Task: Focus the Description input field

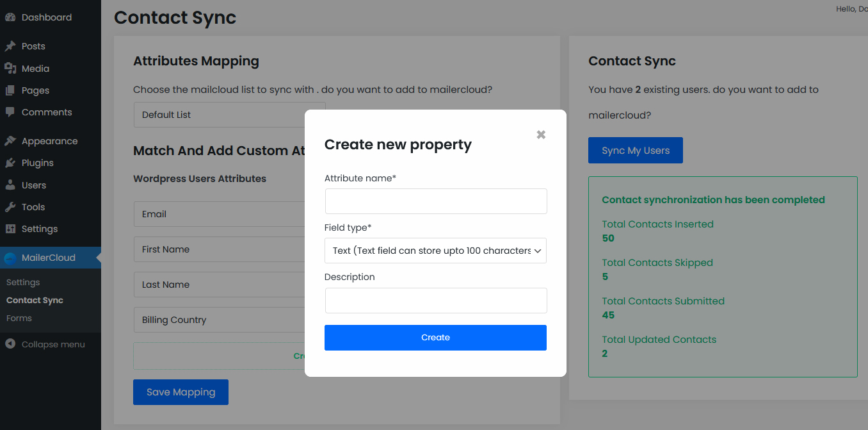Action: pos(436,301)
